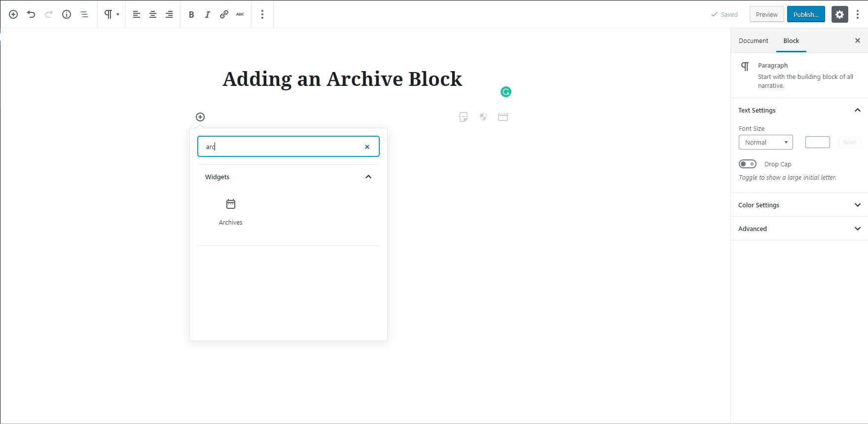
Task: Select the Archives widget block
Action: pos(231,212)
